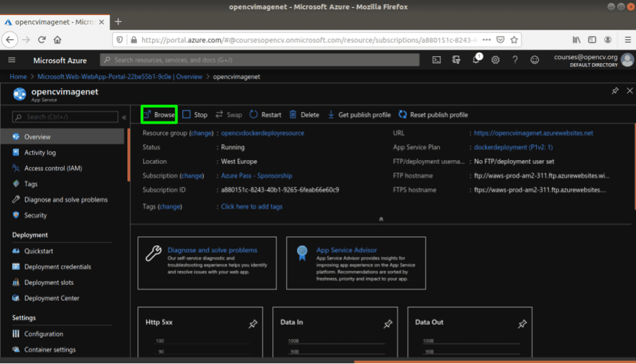Open opencvdockerdeployresource resource group
Viewport: 636px width, 364px height.
click(x=263, y=133)
